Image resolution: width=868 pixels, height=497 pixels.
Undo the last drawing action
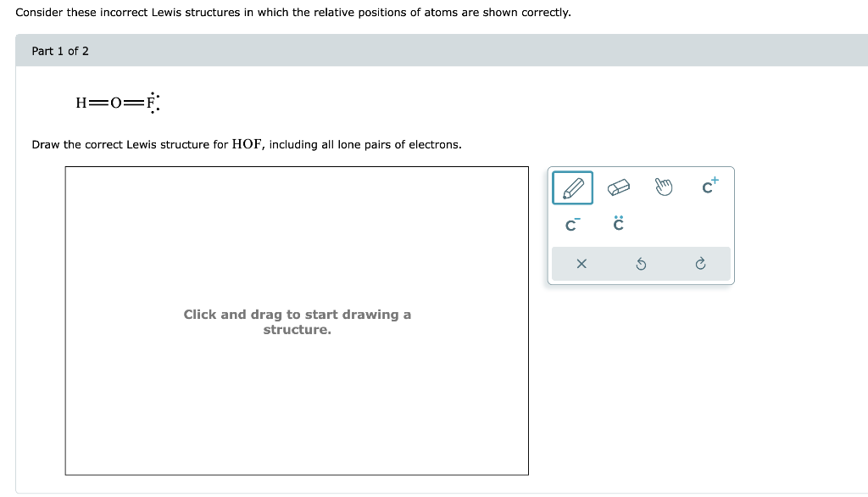tap(641, 264)
